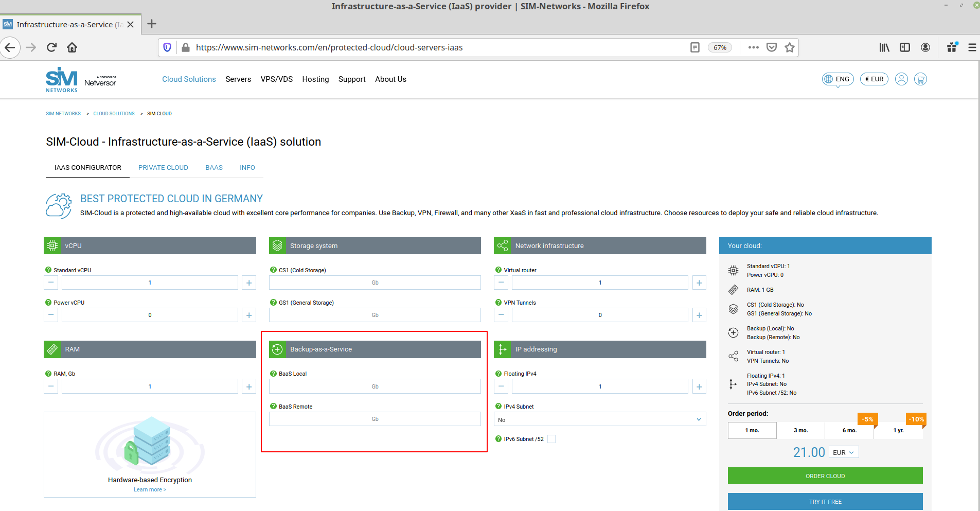980x511 pixels.
Task: Click help icon beside Standard vCPU
Action: pos(48,270)
